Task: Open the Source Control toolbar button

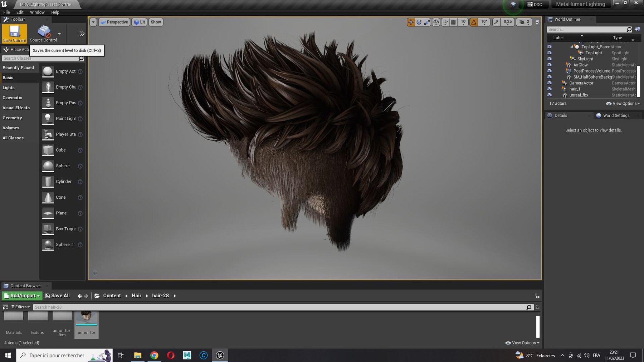Action: (44, 33)
